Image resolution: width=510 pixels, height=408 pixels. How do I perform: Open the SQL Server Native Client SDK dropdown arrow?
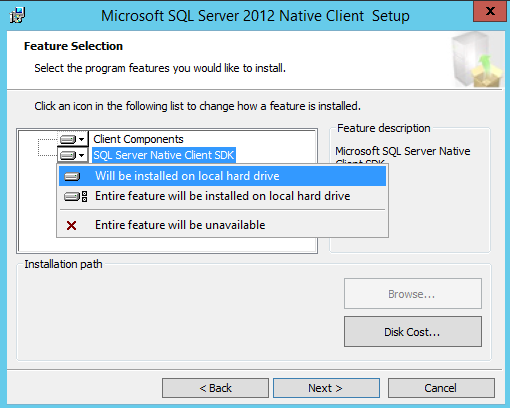tap(82, 155)
